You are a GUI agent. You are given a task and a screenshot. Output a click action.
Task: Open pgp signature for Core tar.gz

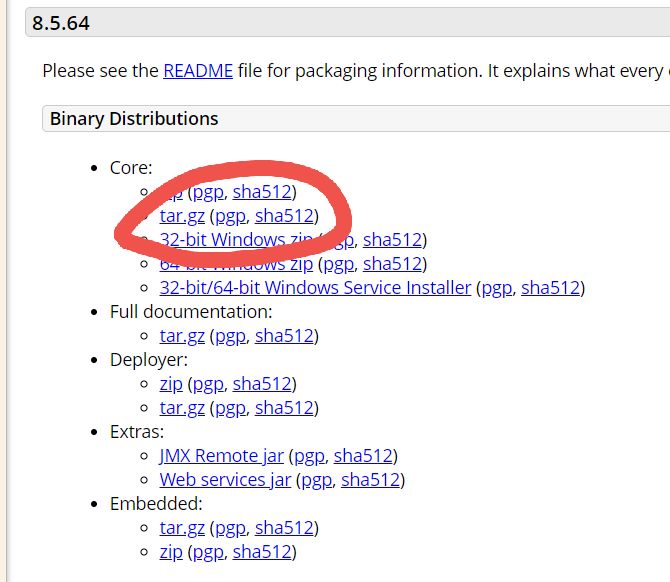pos(230,215)
